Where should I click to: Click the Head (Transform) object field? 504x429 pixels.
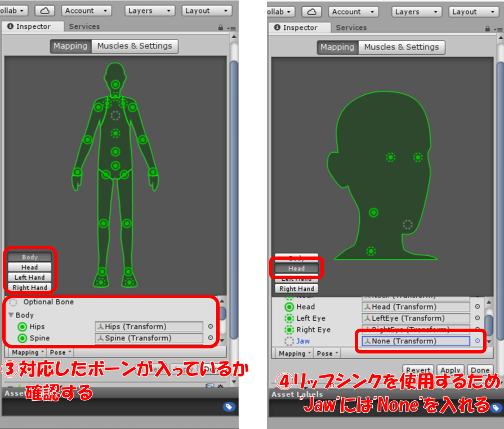tap(416, 307)
